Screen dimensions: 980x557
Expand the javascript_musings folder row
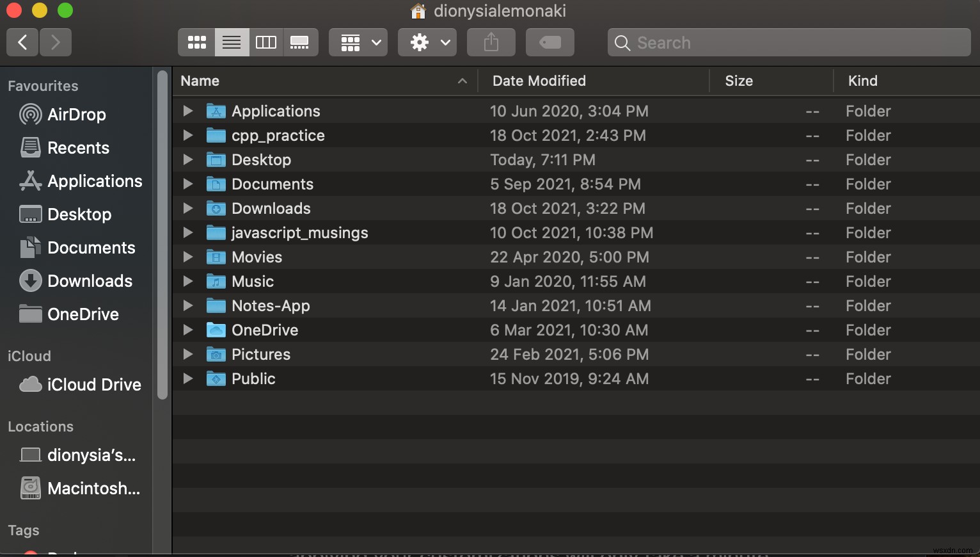point(187,233)
